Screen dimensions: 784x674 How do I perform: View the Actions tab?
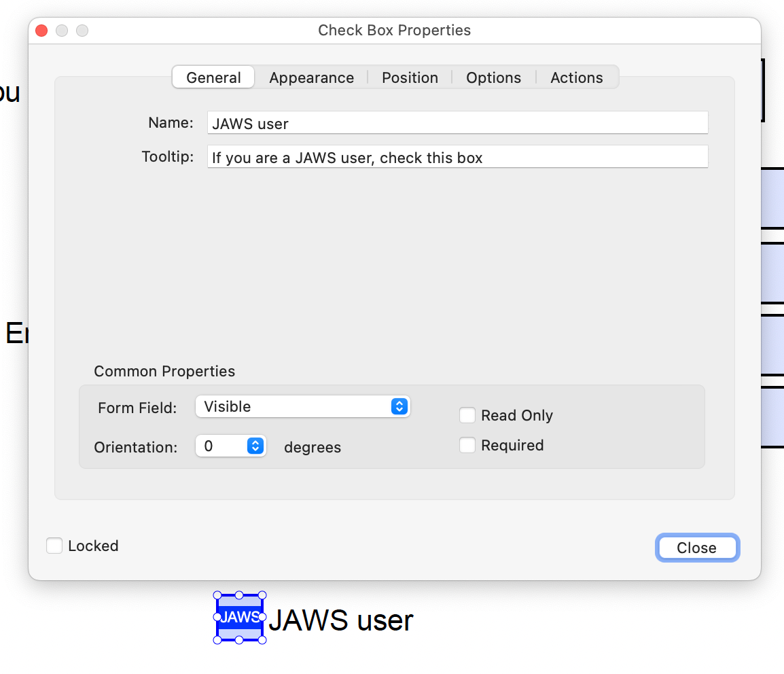577,77
